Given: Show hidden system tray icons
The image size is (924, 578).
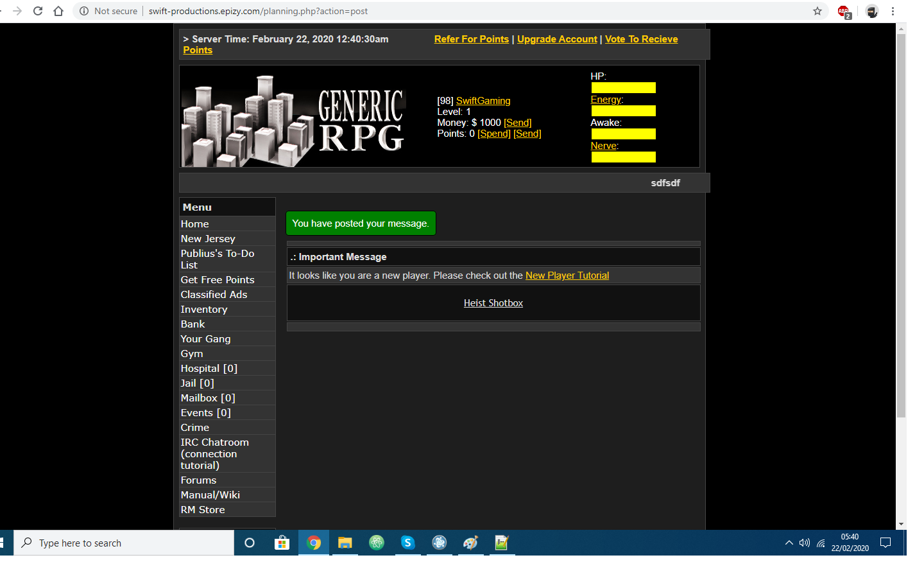Looking at the screenshot, I should [789, 543].
